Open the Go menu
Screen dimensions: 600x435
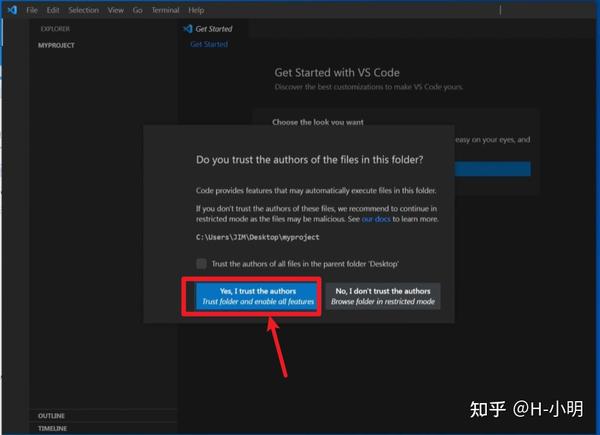(x=137, y=10)
